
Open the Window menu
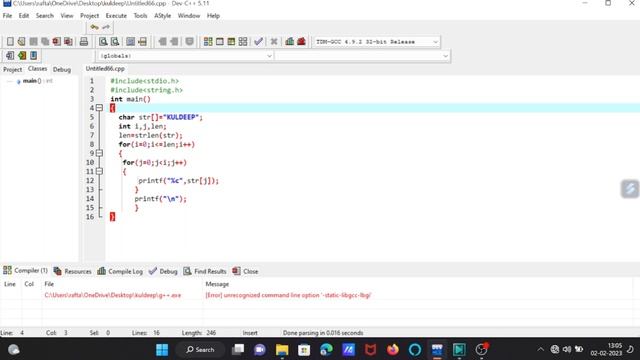[x=189, y=16]
